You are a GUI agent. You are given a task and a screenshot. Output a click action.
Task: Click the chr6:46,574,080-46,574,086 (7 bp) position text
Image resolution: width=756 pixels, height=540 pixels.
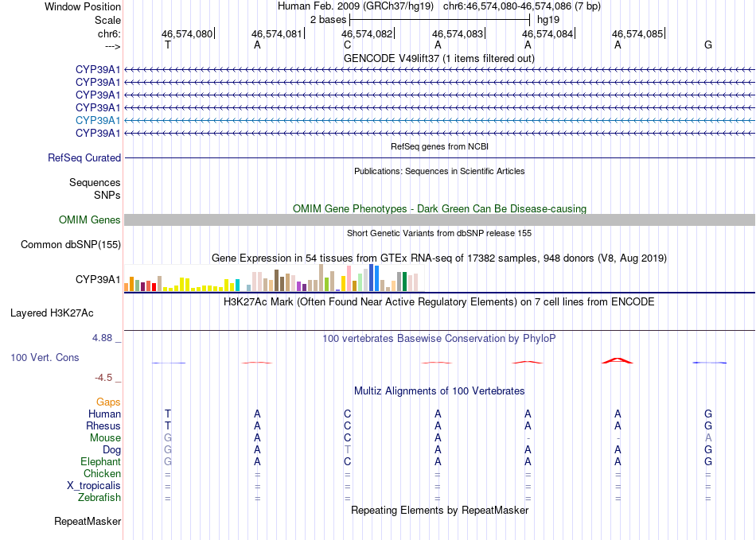[522, 6]
